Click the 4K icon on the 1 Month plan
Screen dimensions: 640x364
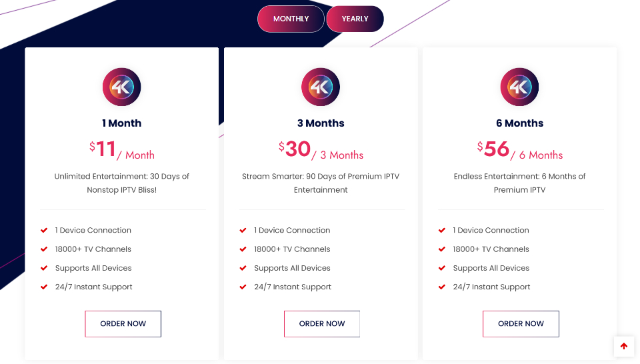point(121,87)
